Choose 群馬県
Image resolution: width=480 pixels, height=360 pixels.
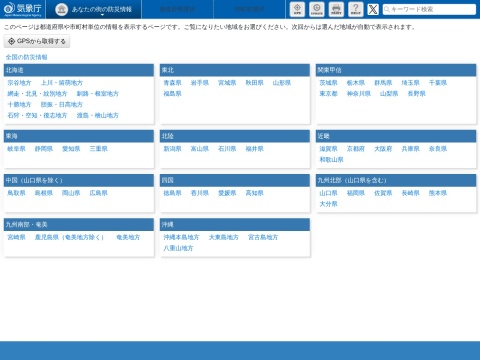pyautogui.click(x=383, y=83)
